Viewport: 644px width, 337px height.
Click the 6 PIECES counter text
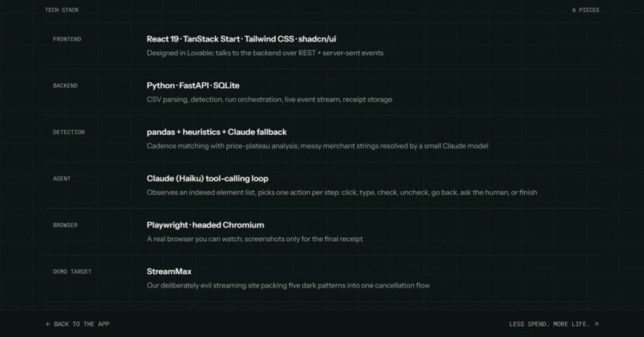585,10
